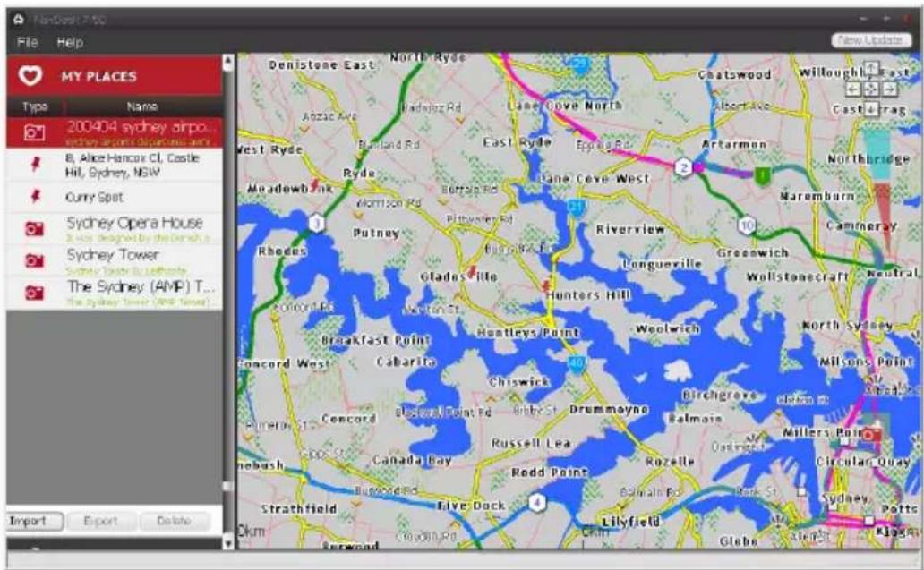Click the route 10 shield near Greenwich
The height and width of the screenshot is (570, 924).
748,225
